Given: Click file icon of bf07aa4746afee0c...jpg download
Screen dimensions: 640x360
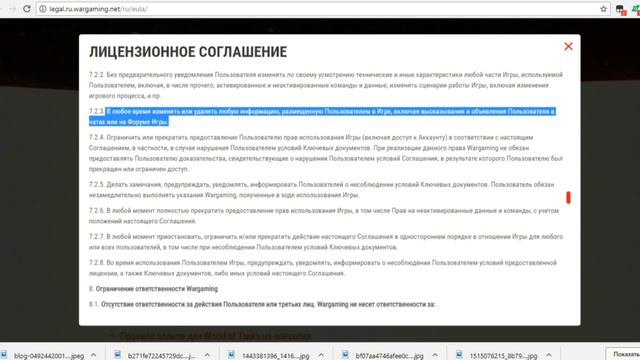Looking at the screenshot, I should click(x=345, y=355).
